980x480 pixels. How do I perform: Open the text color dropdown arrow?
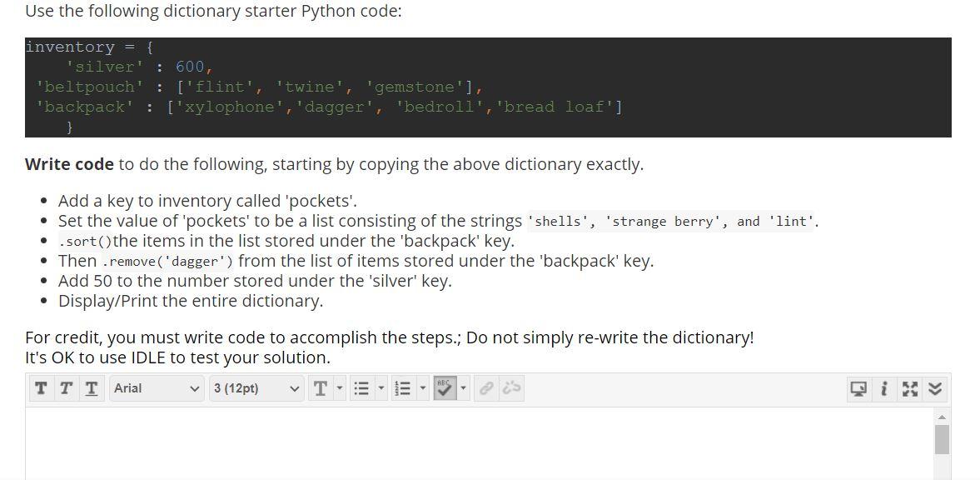click(340, 388)
